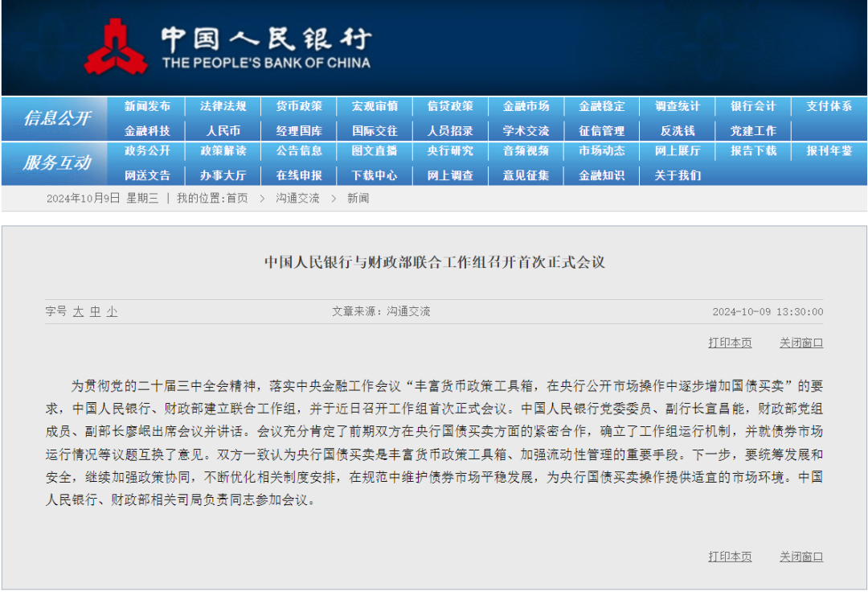Image resolution: width=868 pixels, height=592 pixels.
Task: Select 宏观审慎 in the navigation bar
Action: (375, 106)
